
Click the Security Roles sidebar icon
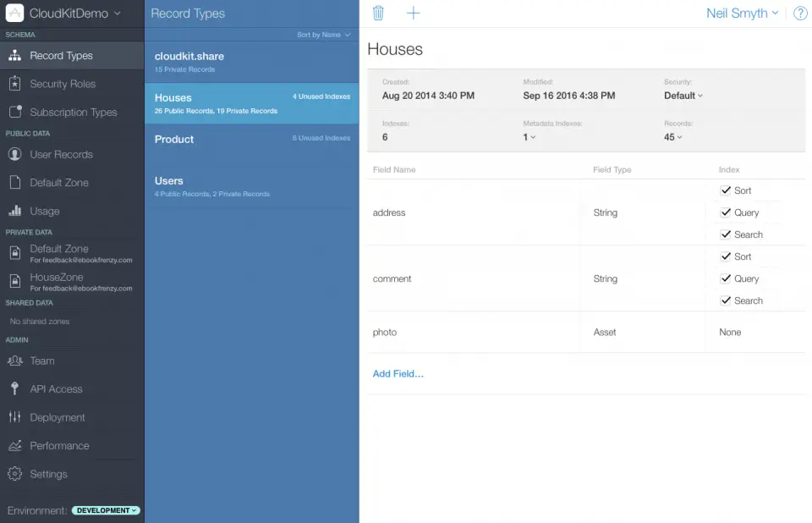point(14,84)
